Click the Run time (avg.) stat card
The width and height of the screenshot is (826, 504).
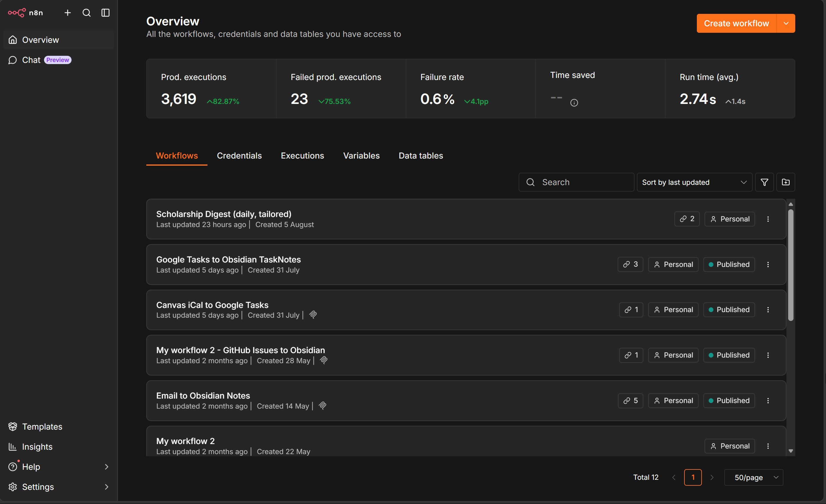[730, 89]
